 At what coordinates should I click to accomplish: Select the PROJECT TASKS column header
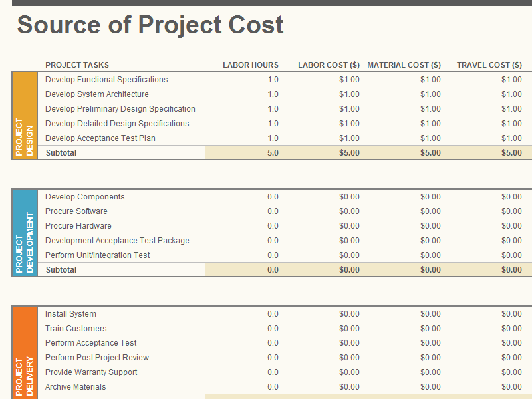[x=77, y=65]
